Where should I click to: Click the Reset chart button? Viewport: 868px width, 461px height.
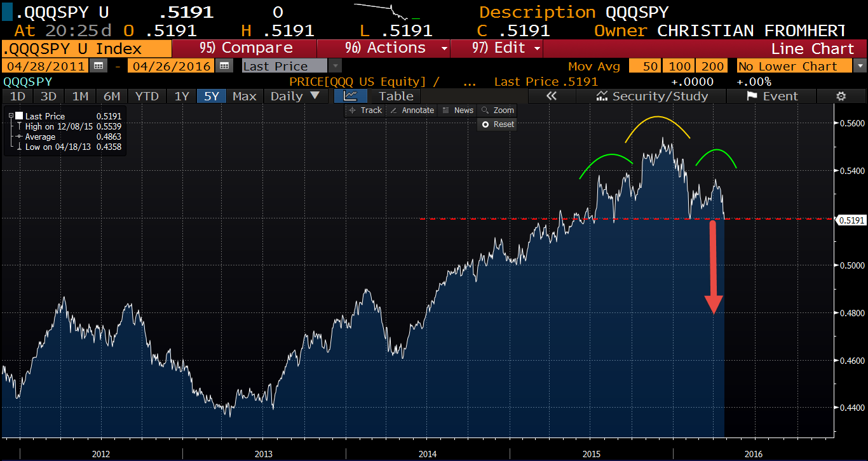click(x=498, y=124)
